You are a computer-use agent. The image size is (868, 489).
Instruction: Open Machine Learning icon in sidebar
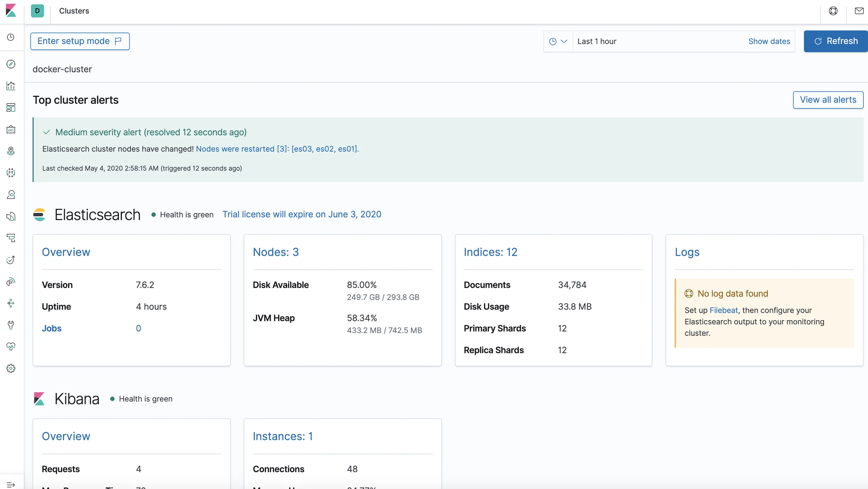coord(11,173)
